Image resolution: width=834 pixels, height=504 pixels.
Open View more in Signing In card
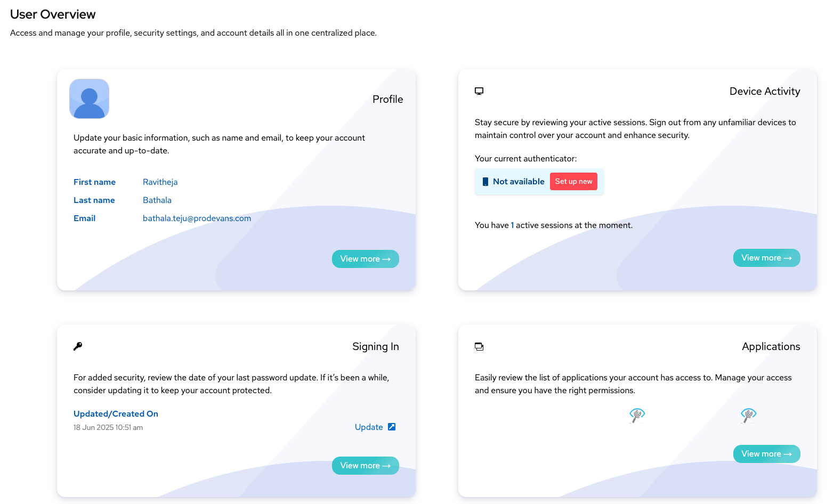click(x=365, y=466)
